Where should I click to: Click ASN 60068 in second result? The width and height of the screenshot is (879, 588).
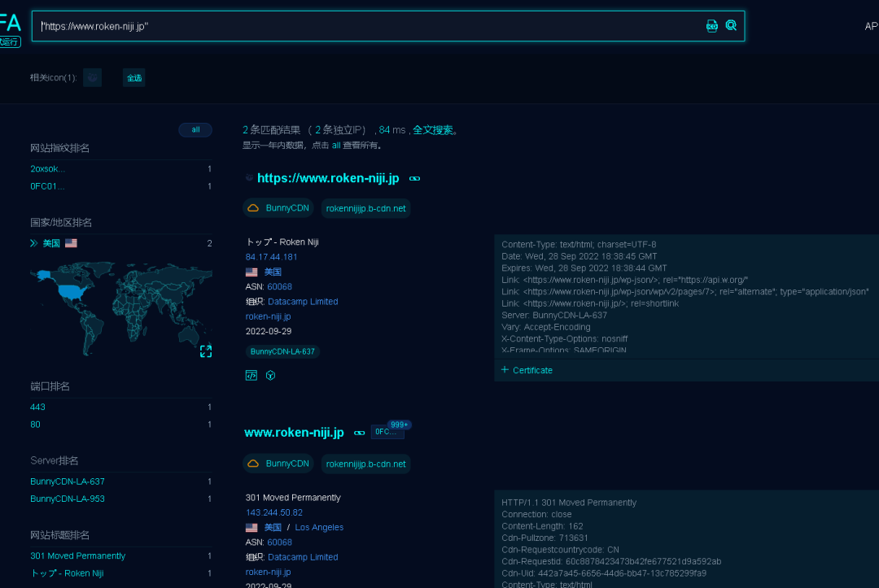(280, 542)
